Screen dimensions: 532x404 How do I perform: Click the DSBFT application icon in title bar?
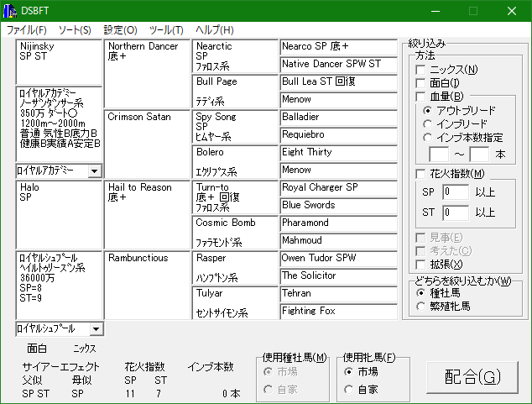pos(10,11)
